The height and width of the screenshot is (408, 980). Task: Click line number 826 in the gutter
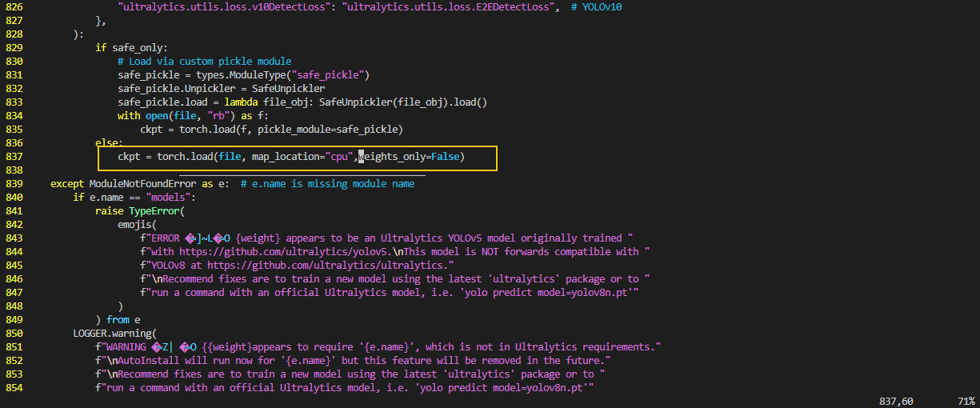[14, 6]
